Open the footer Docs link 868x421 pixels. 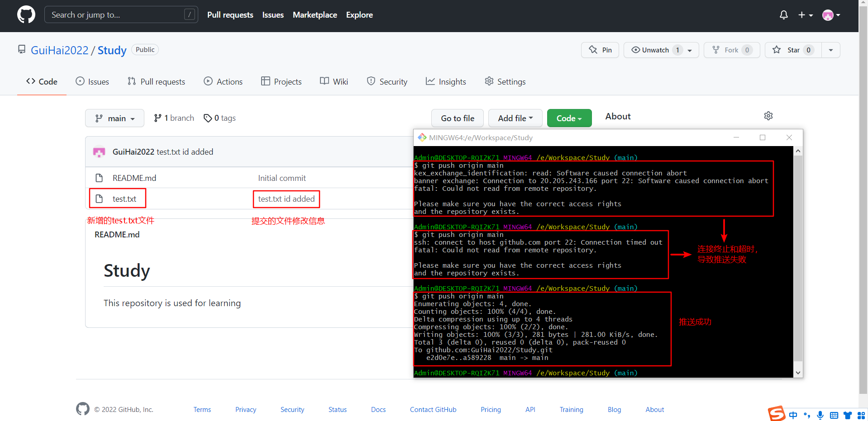[378, 410]
